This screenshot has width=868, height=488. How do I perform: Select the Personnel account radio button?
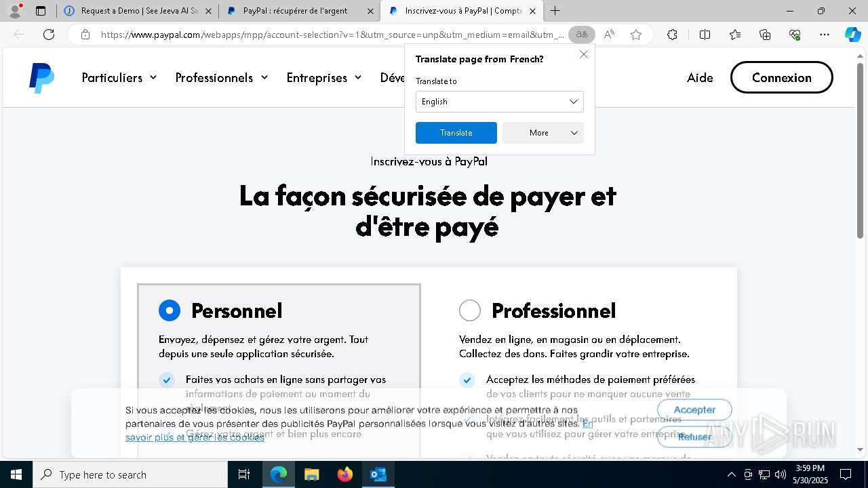[x=170, y=310]
